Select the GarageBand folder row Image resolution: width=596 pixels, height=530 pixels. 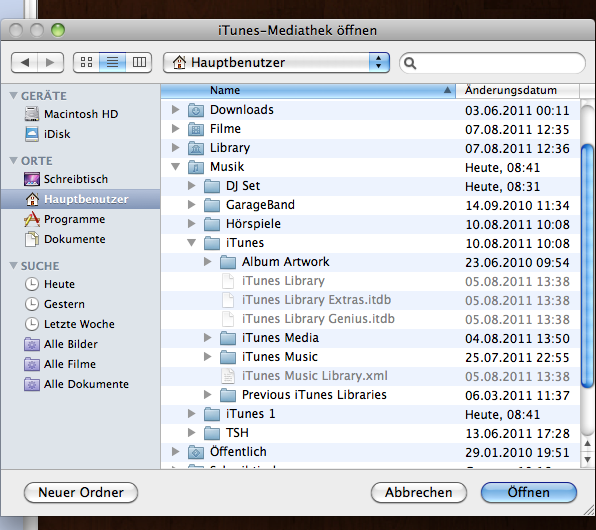tap(370, 205)
